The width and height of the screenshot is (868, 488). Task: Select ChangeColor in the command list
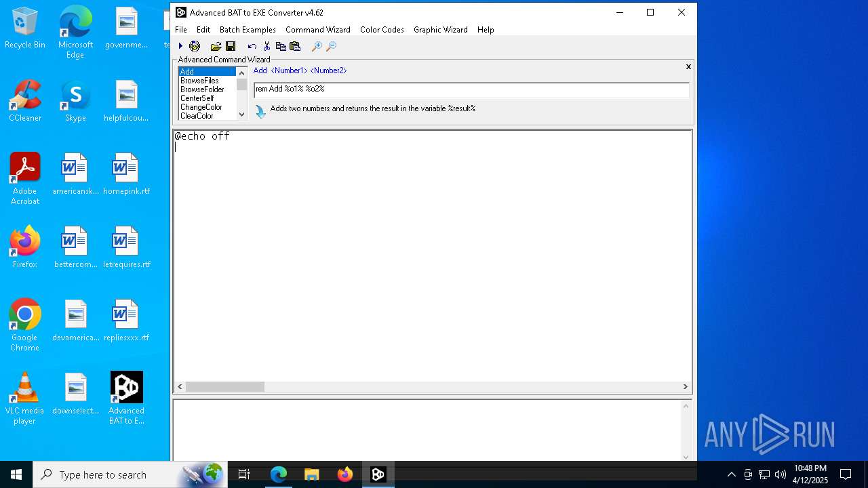tap(207, 107)
